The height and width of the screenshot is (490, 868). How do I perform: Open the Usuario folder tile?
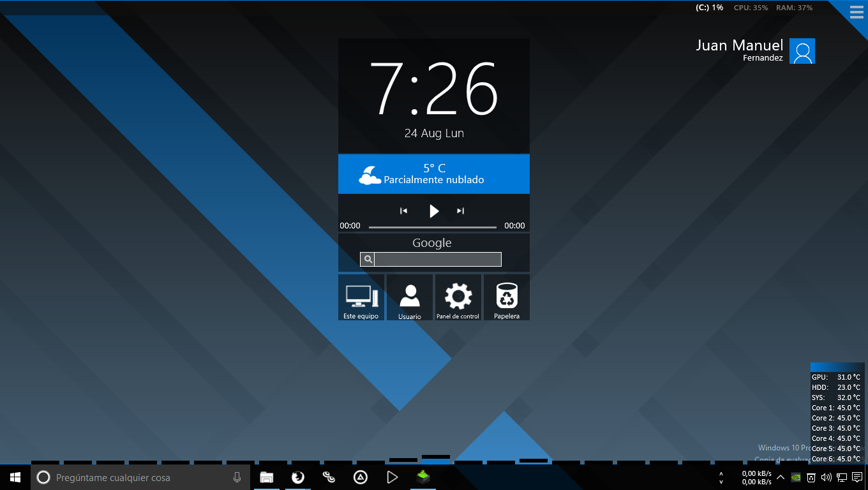tap(410, 297)
